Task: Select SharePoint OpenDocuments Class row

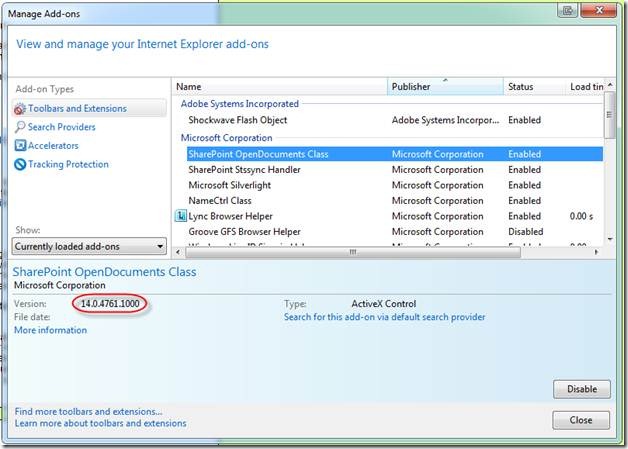Action: [x=395, y=154]
